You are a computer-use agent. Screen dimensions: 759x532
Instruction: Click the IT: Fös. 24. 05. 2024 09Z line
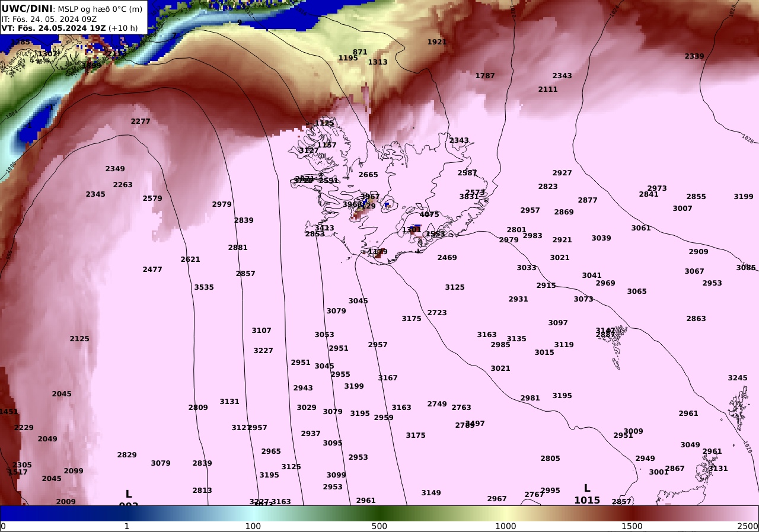tap(49, 19)
